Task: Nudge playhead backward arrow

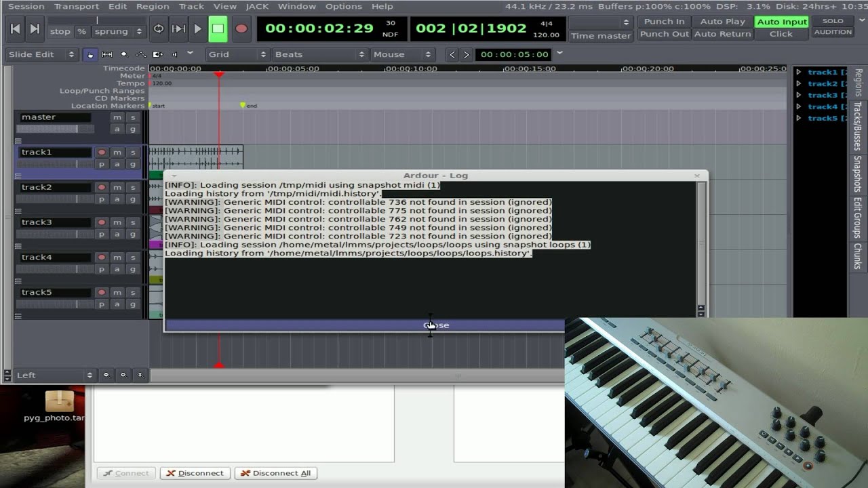Action: (452, 54)
